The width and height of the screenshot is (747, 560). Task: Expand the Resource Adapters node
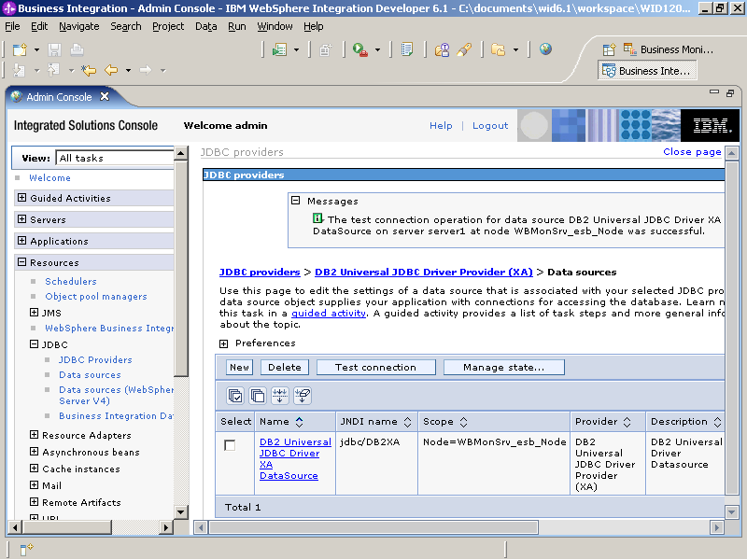[x=34, y=435]
